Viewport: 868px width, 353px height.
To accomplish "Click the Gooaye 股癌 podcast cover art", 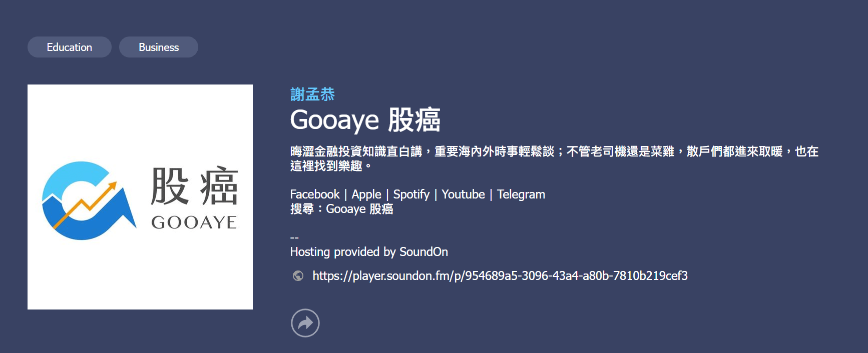I will point(140,197).
